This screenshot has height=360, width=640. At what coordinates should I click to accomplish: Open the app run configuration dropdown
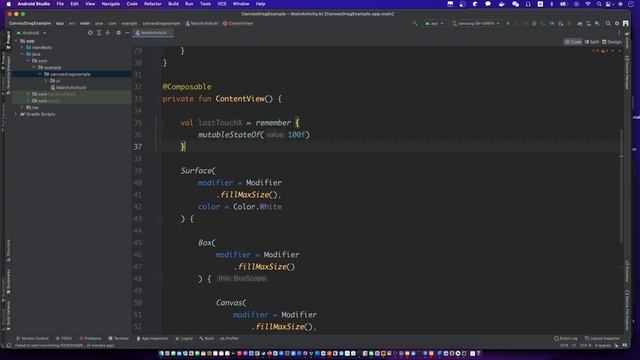(434, 24)
